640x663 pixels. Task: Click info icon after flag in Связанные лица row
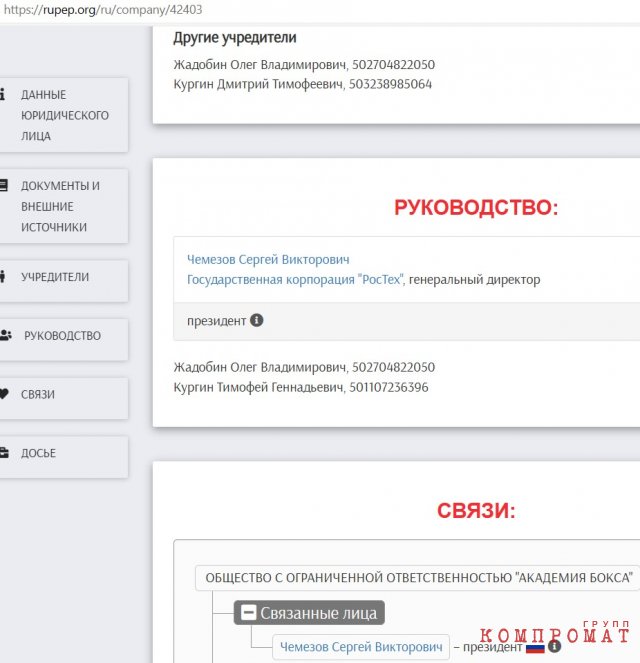pos(555,646)
